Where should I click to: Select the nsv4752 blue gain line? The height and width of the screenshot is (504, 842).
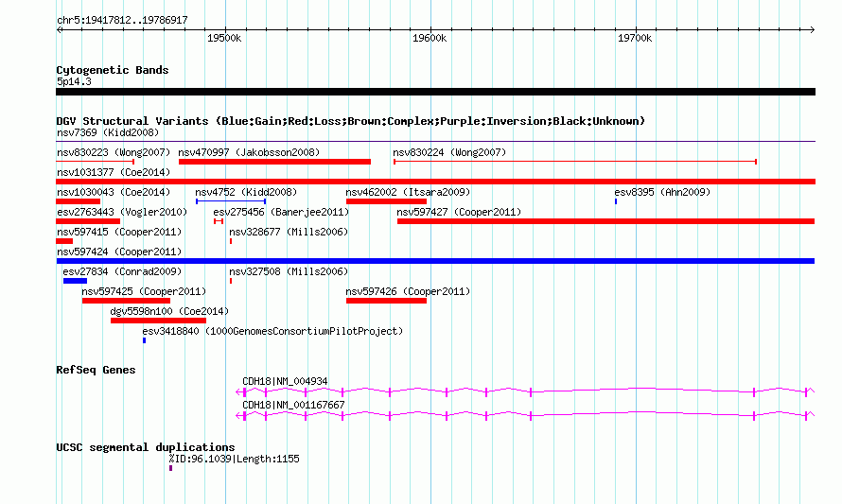coord(231,201)
